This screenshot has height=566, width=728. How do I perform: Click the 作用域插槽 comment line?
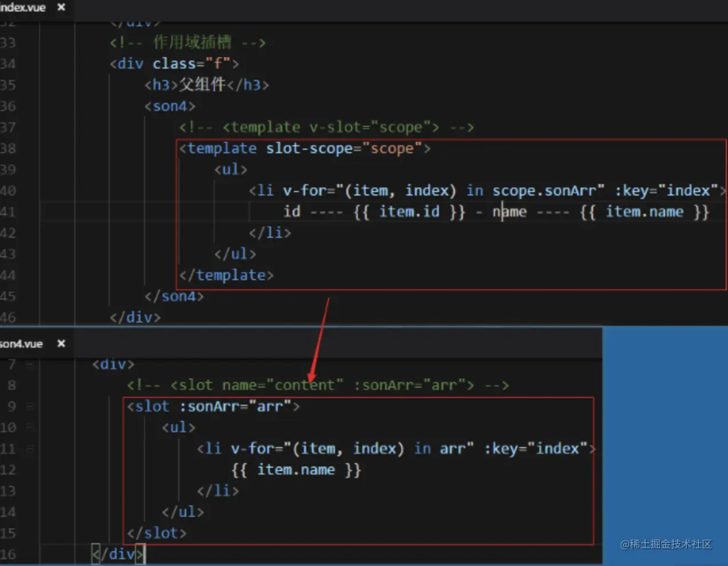pyautogui.click(x=187, y=42)
